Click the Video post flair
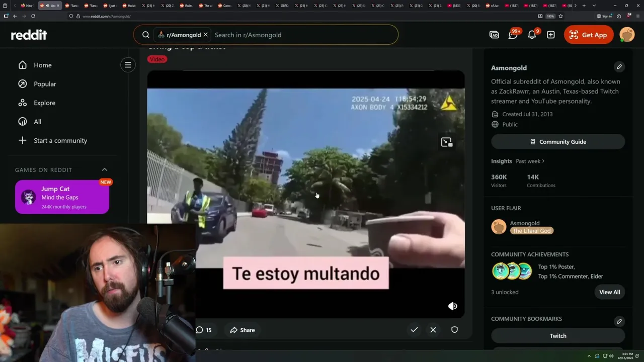Screen dimensions: 644x362 point(157,59)
